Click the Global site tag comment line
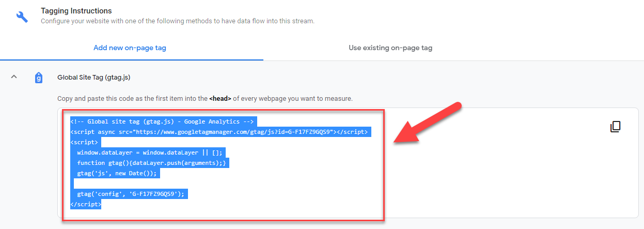This screenshot has height=229, width=644. (163, 122)
